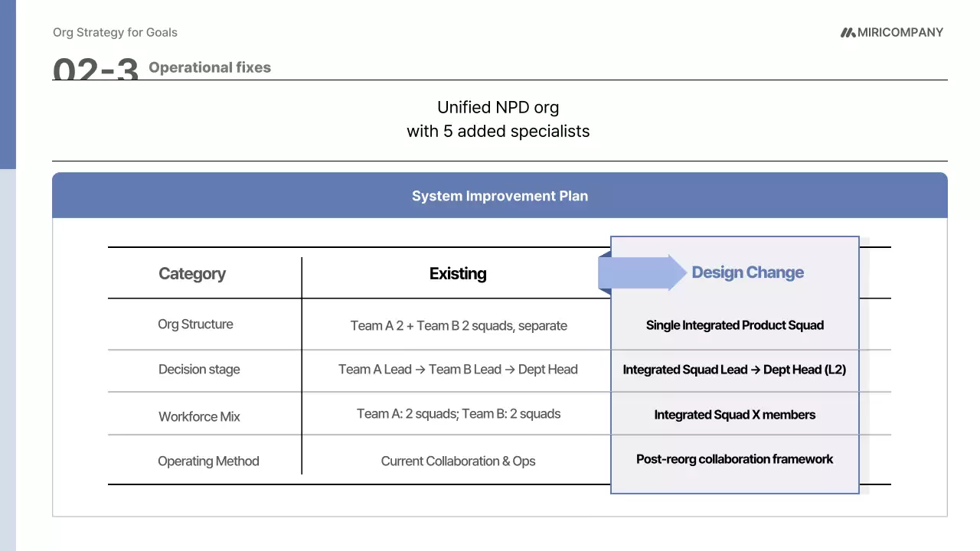Image resolution: width=980 pixels, height=551 pixels.
Task: Select Integrated Squad Lead → Dept Head cell
Action: coord(734,370)
